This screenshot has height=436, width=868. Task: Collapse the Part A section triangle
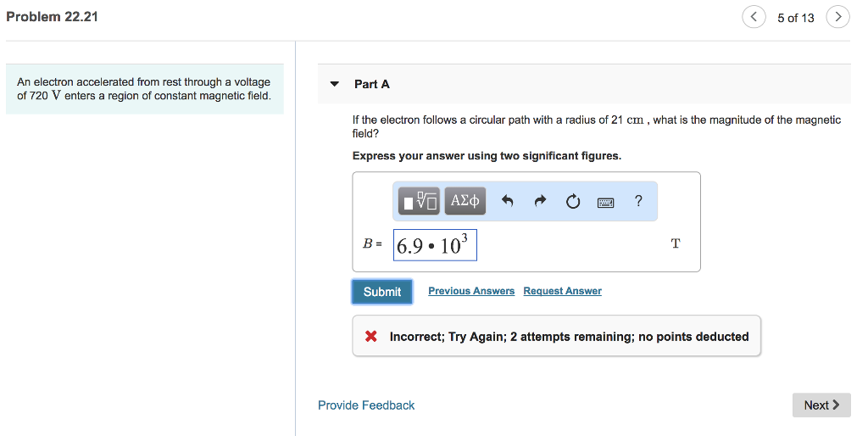tap(335, 84)
